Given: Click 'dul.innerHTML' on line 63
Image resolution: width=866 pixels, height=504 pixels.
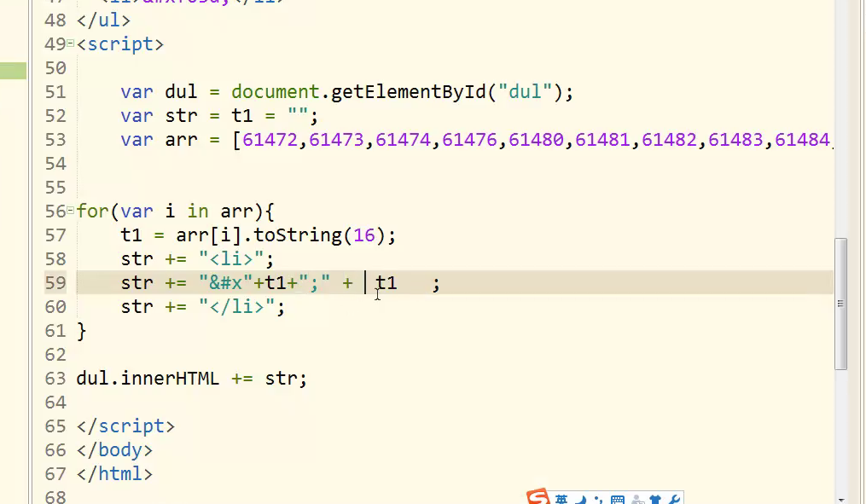Looking at the screenshot, I should coord(148,378).
